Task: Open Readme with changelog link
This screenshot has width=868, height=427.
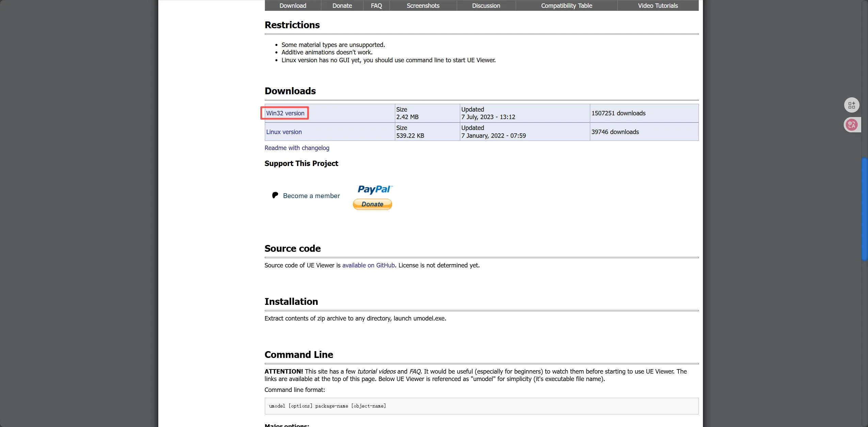Action: pyautogui.click(x=297, y=148)
